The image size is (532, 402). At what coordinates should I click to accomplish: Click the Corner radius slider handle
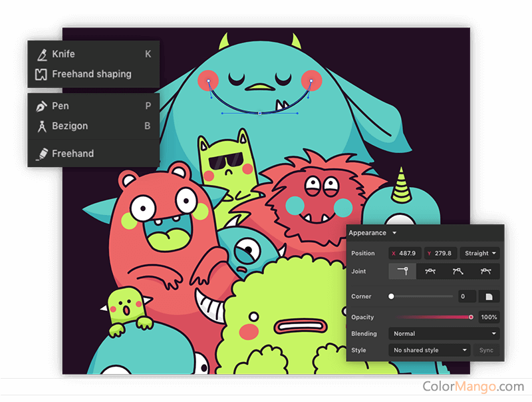(391, 296)
